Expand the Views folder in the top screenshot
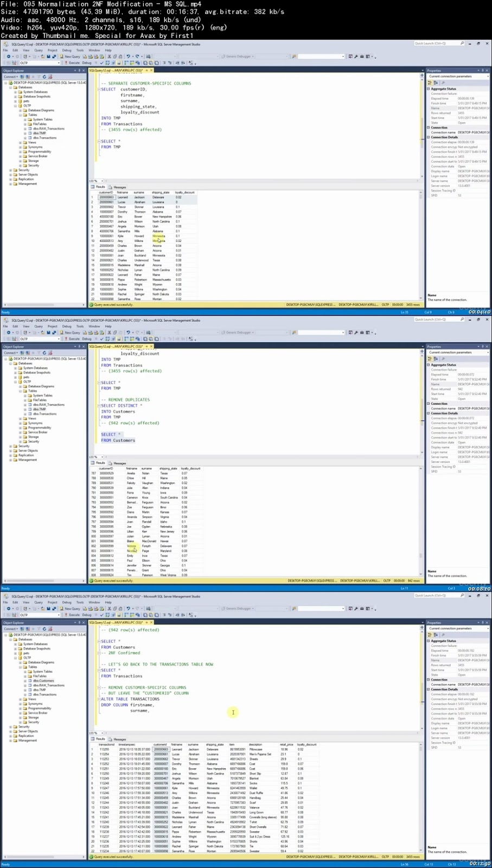The height and width of the screenshot is (868, 492). click(20, 143)
